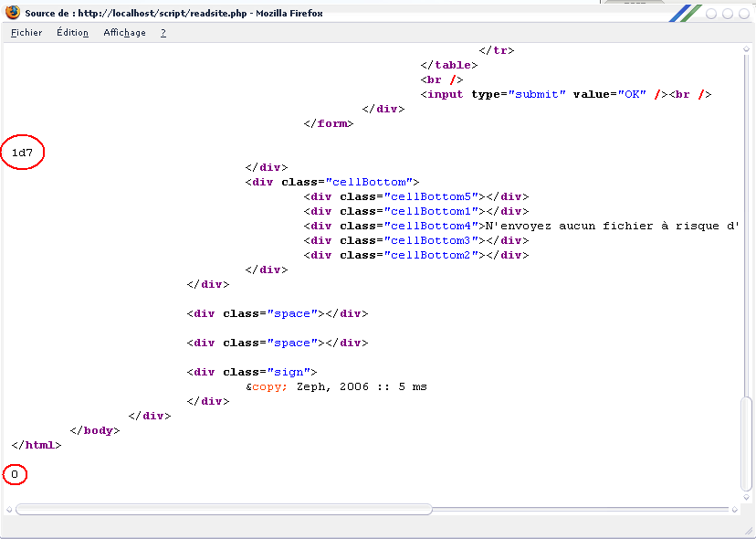Viewport: 756px width, 539px height.
Task: Click the "cellBottom4" class value
Action: [430, 226]
